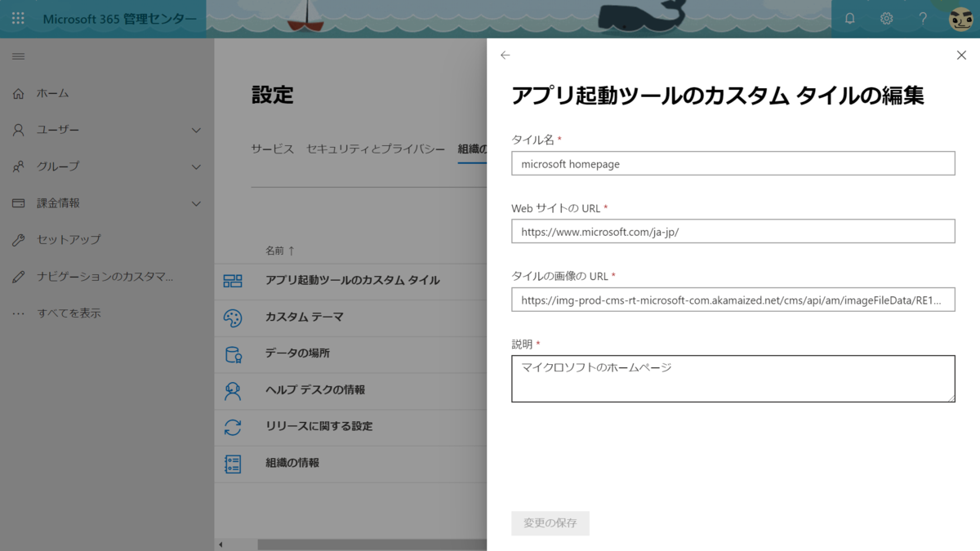The height and width of the screenshot is (551, 980).
Task: Expand the 課金情報 navigation section
Action: (196, 203)
